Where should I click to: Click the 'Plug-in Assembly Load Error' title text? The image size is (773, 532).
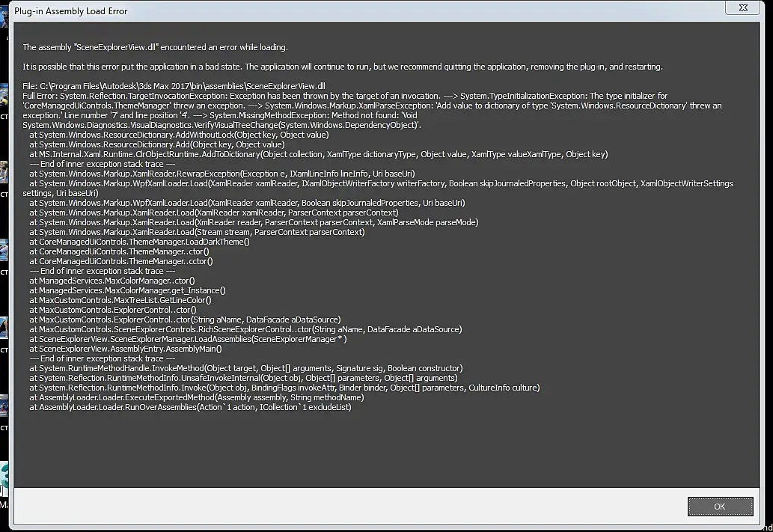(71, 10)
